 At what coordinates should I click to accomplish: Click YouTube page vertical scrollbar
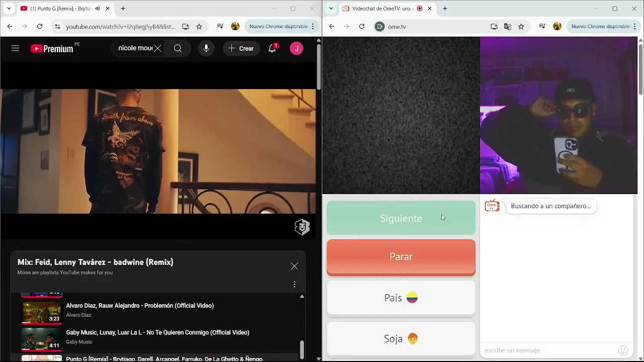click(x=318, y=66)
